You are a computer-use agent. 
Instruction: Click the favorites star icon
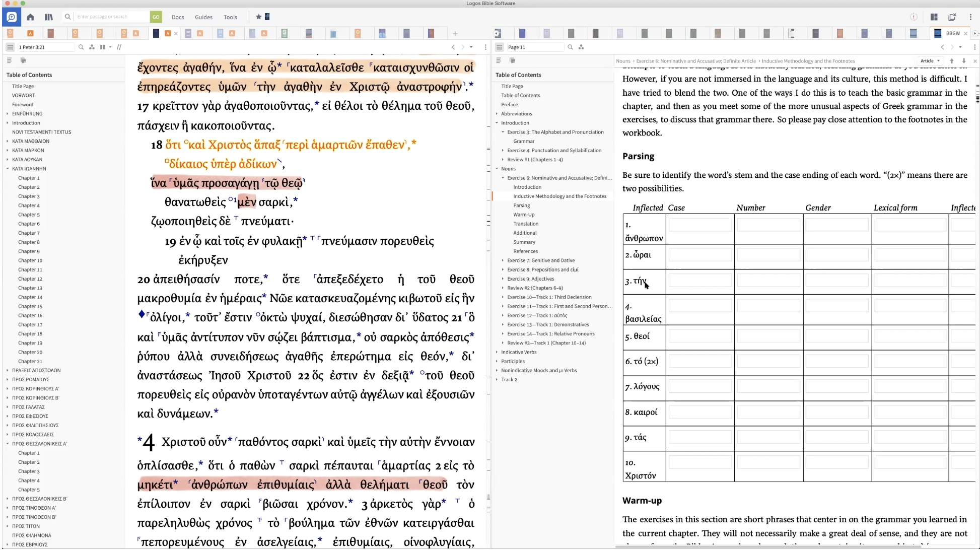(258, 17)
